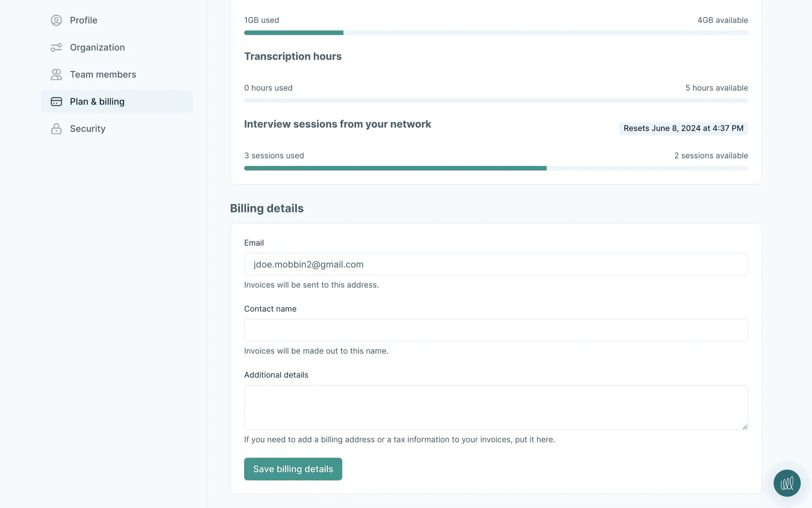Click the Plan & billing label
Viewport: 812px width, 508px height.
[97, 102]
